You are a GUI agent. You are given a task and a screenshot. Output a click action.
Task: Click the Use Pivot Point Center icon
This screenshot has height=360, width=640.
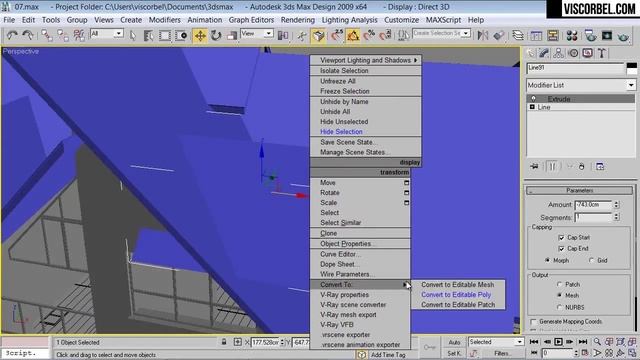(282, 36)
